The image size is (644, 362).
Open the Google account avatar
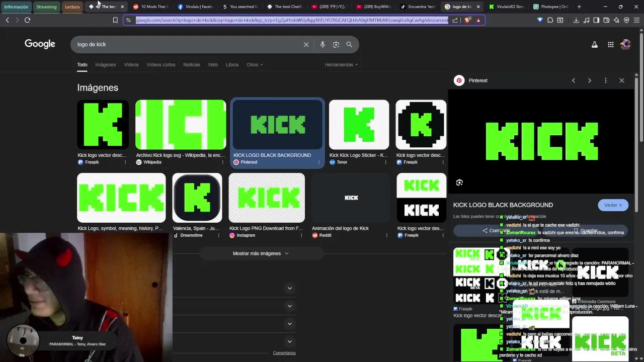625,44
